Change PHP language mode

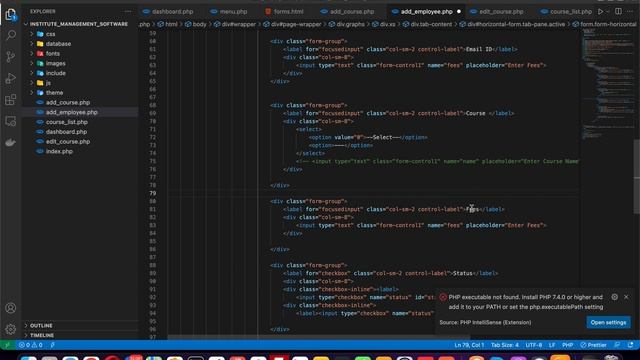[x=567, y=345]
